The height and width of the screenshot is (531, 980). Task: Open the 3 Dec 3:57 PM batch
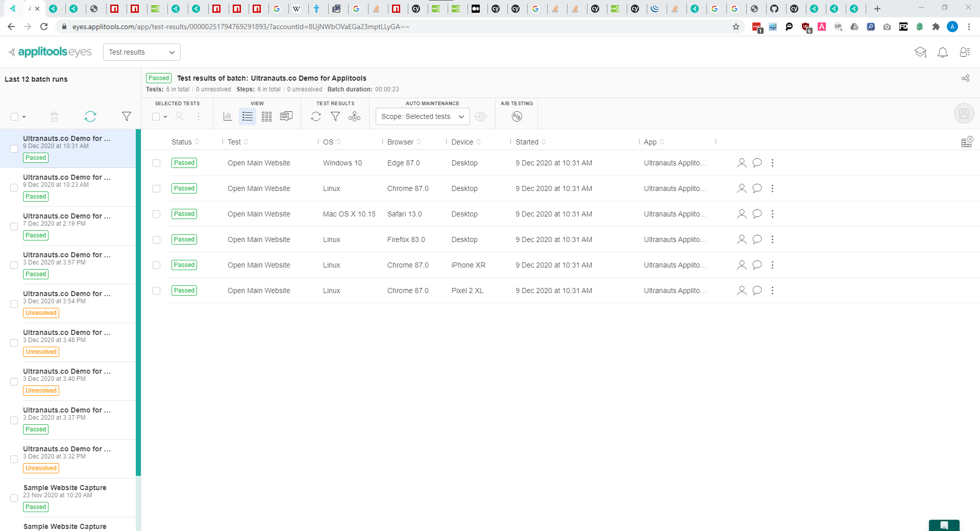point(68,265)
